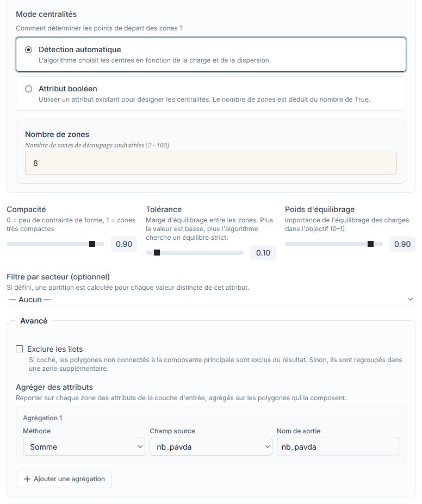Screen dimensions: 422x504
Task: Click the plus icon beside Ajouter une agrégation
Action: (x=27, y=479)
